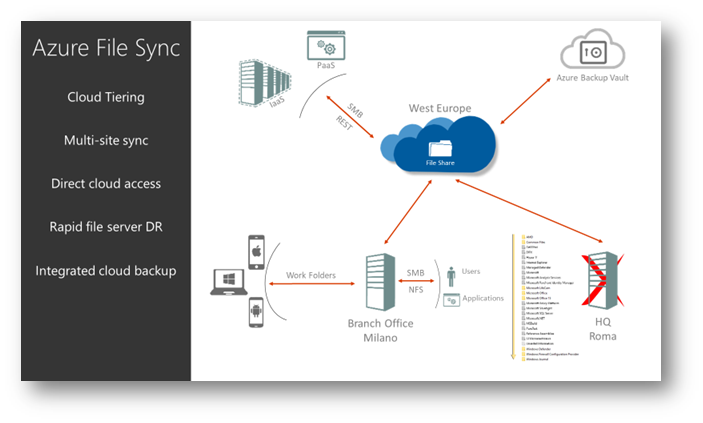The height and width of the screenshot is (423, 703).
Task: Select the Apple iPhone device icon
Action: (x=256, y=252)
